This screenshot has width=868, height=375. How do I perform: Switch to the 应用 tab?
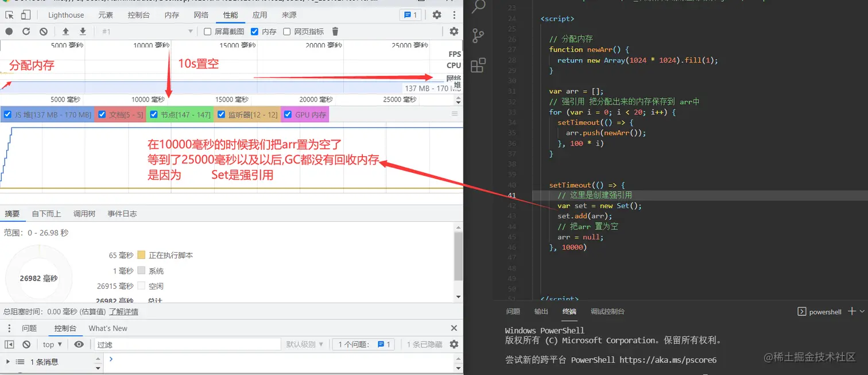coord(259,15)
